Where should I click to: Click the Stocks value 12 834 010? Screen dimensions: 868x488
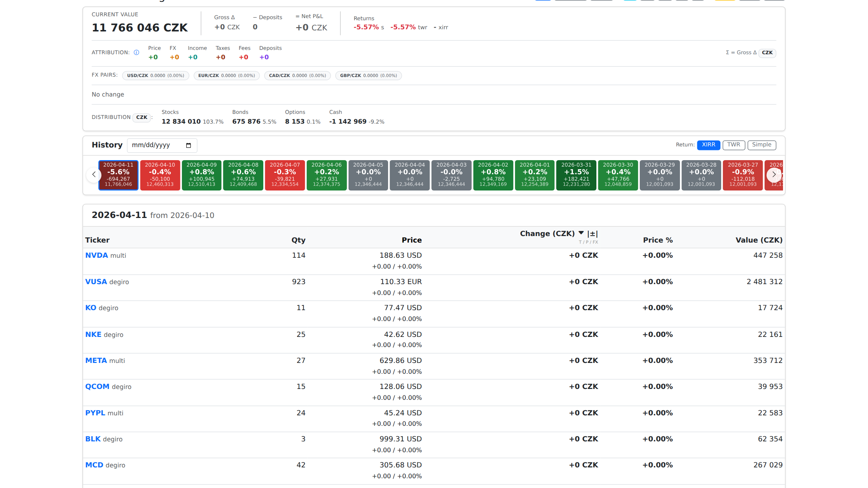[181, 122]
